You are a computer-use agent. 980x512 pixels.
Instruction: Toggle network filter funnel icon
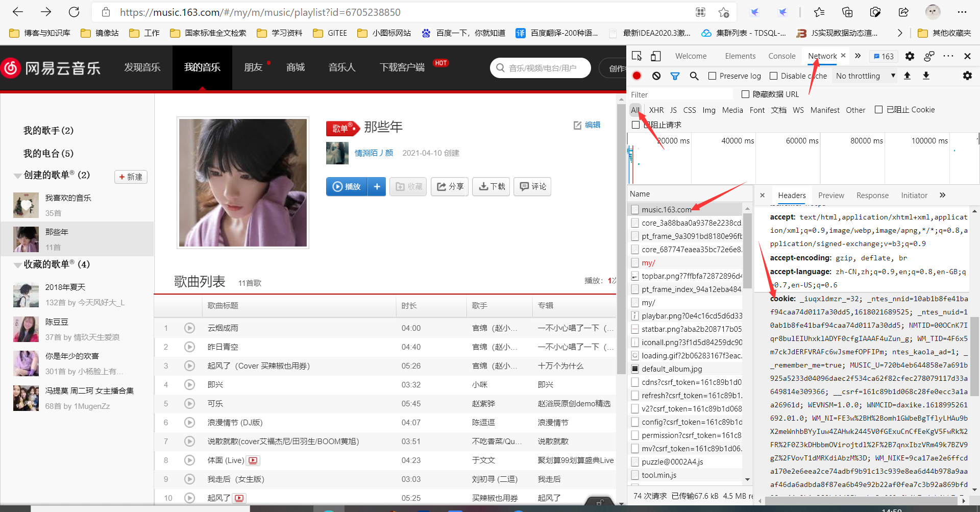pos(675,76)
